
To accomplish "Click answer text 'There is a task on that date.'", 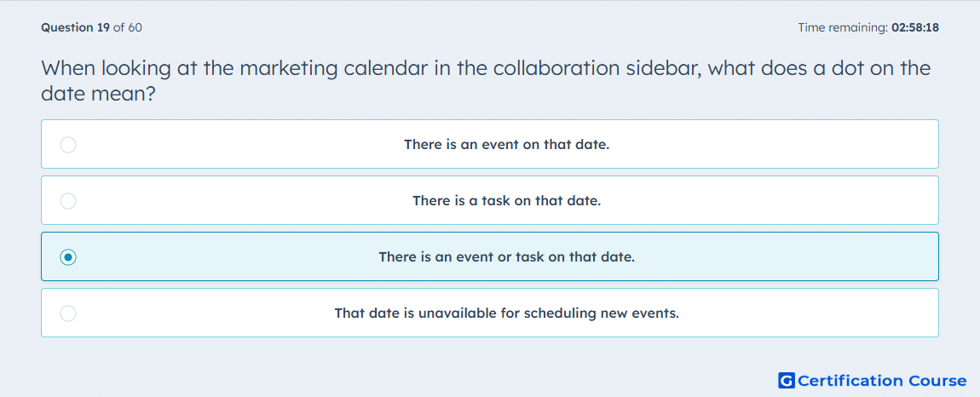I will [x=506, y=201].
